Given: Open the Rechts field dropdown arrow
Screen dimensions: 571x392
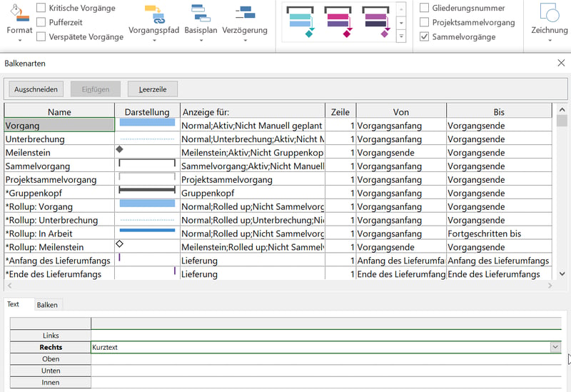Looking at the screenshot, I should tap(555, 347).
